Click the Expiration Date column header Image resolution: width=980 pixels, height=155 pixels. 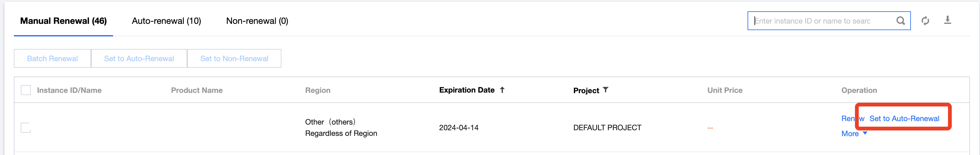point(466,90)
